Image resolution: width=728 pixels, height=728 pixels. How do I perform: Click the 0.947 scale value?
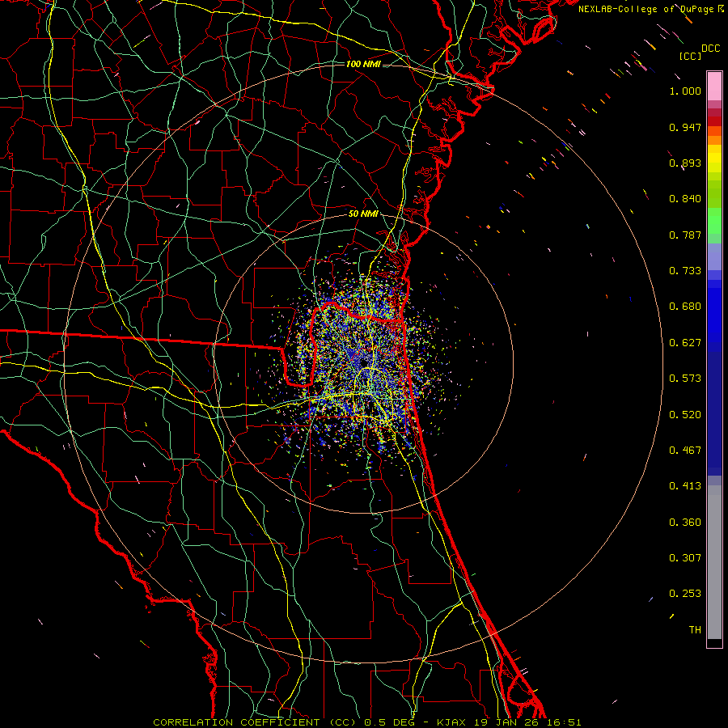[685, 127]
